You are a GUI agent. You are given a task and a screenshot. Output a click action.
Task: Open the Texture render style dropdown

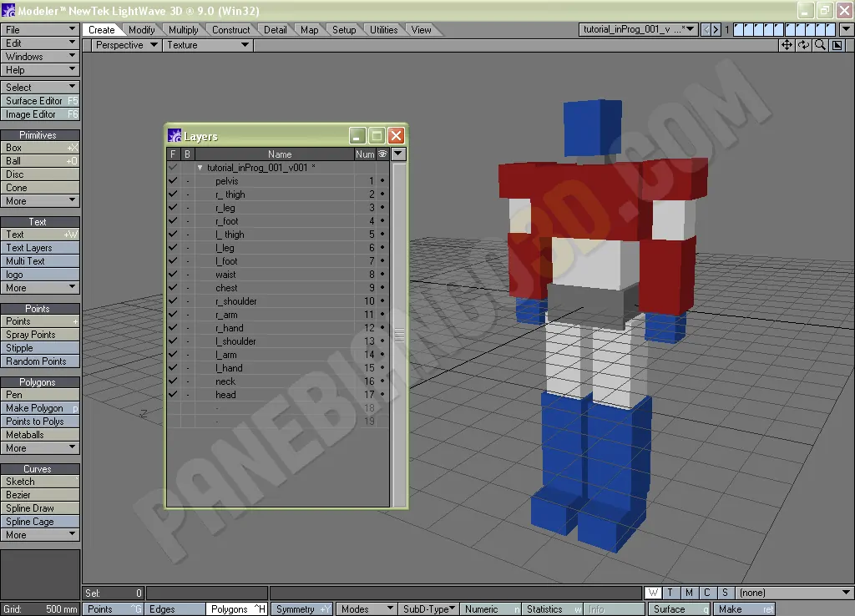click(x=207, y=45)
